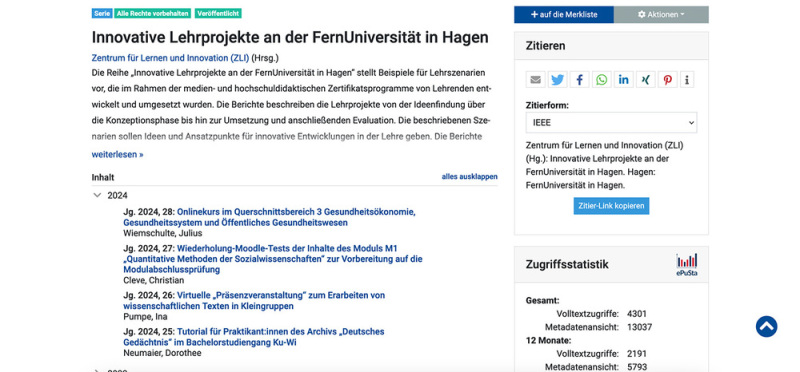Click the 'Alle Rechte vorbehalten' badge
The image size is (800, 372).
click(x=153, y=14)
